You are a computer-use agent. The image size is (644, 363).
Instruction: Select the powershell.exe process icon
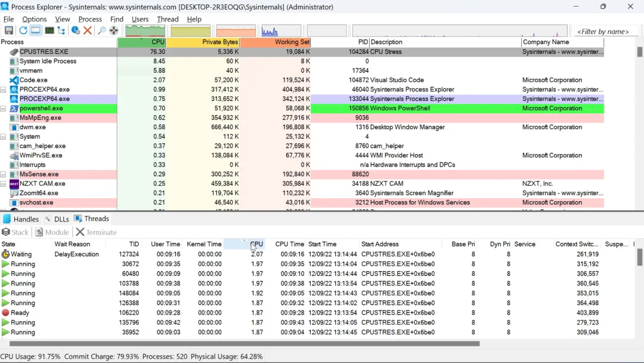[x=14, y=108]
